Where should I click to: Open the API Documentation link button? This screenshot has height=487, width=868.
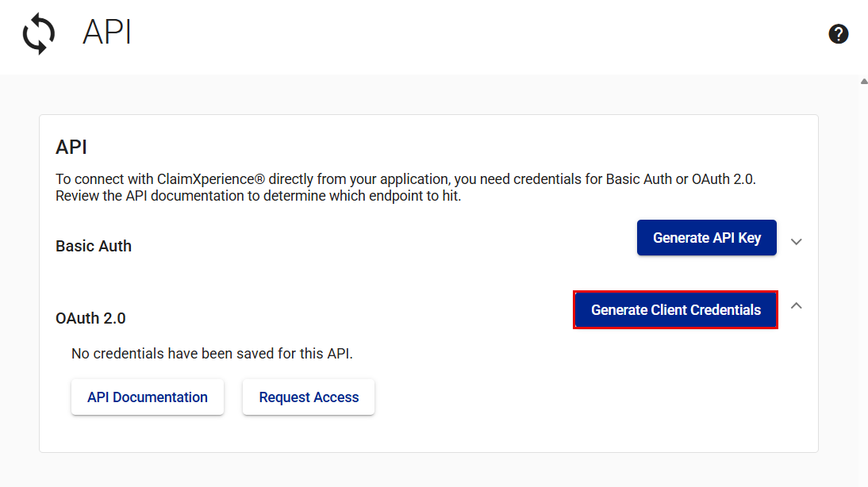(148, 397)
